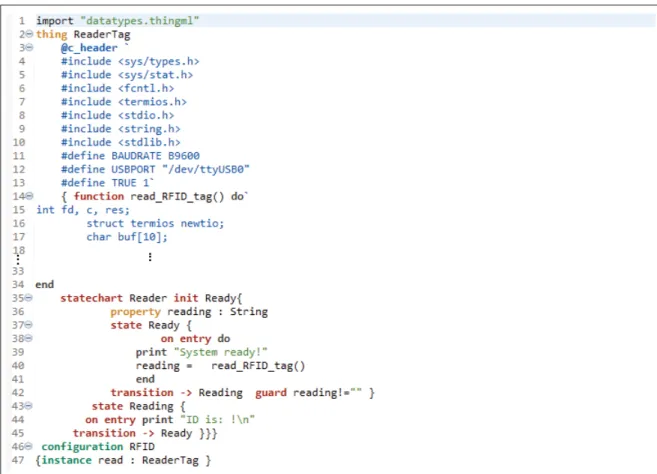
Task: Click the 'end' keyword on line 34
Action: [x=44, y=285]
